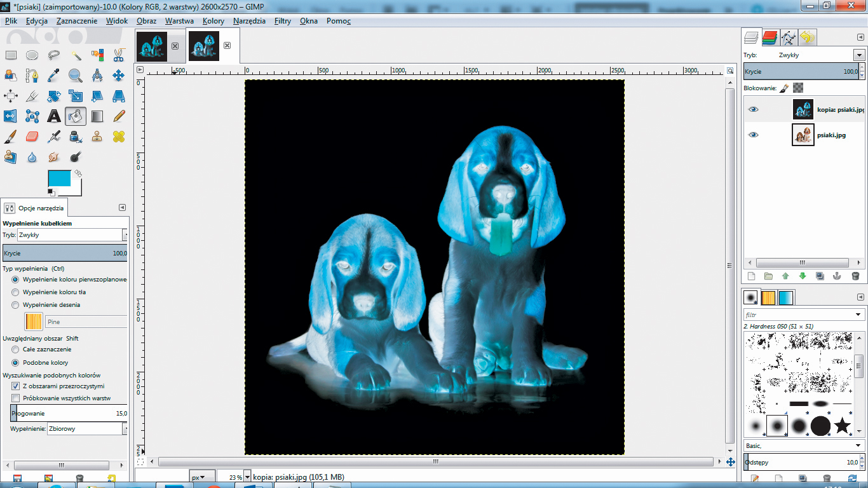This screenshot has width=868, height=488.
Task: Choose Całe zaznaczenie radio option
Action: (x=15, y=349)
